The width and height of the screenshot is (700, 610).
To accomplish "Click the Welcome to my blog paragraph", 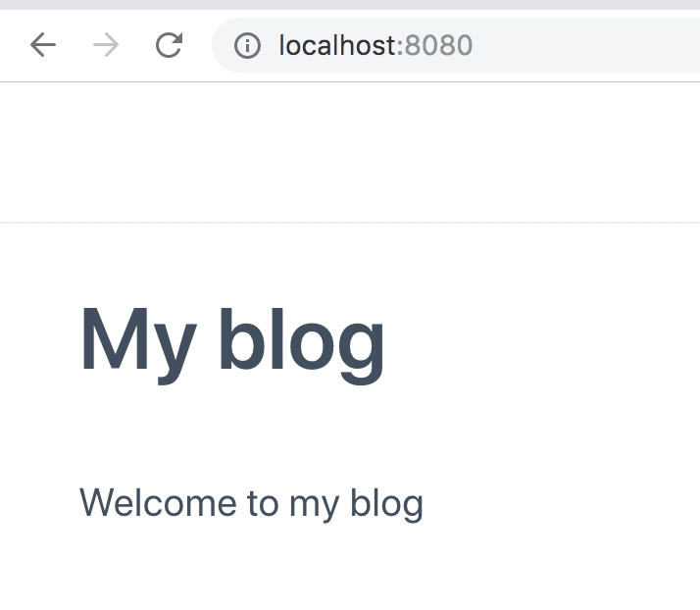I will click(251, 504).
